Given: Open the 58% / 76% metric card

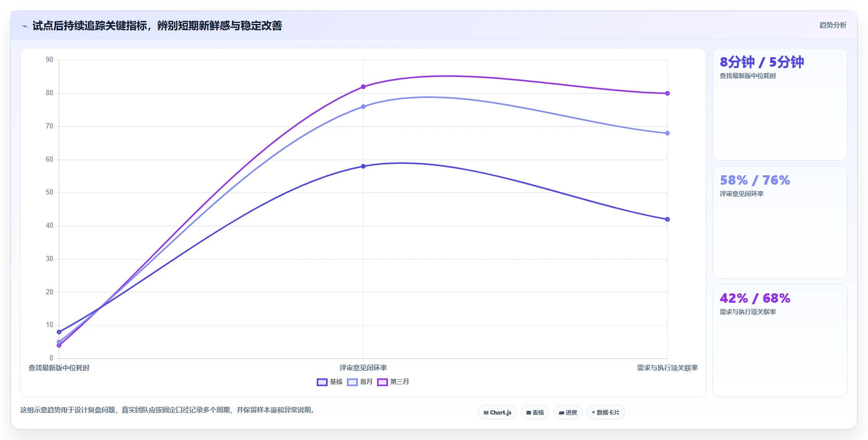Looking at the screenshot, I should 780,222.
